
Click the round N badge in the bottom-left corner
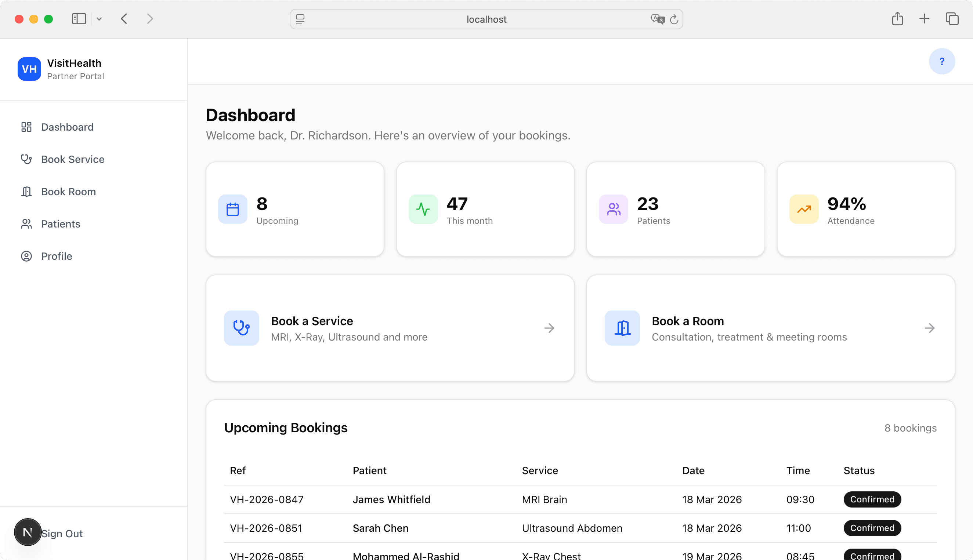click(x=28, y=532)
